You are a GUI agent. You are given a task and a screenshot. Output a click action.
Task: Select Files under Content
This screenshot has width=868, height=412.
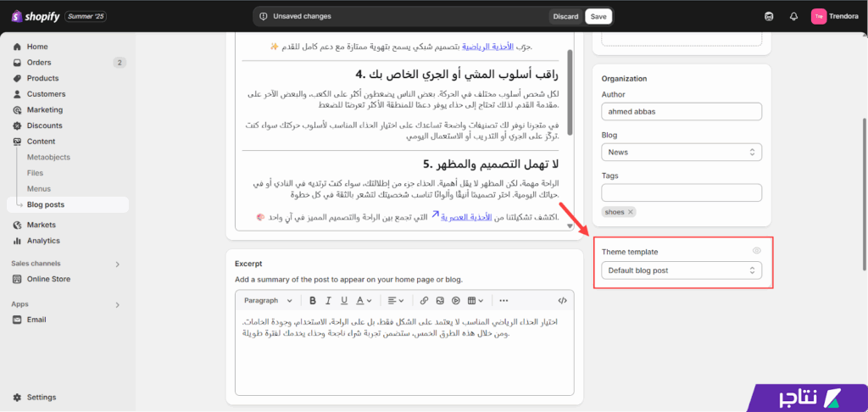pos(35,173)
